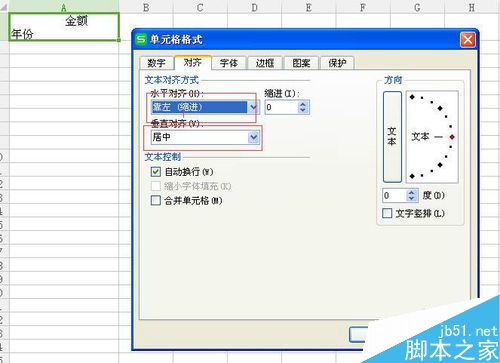
Task: Expand the 水平对齐 dropdown arrow
Action: (253, 107)
